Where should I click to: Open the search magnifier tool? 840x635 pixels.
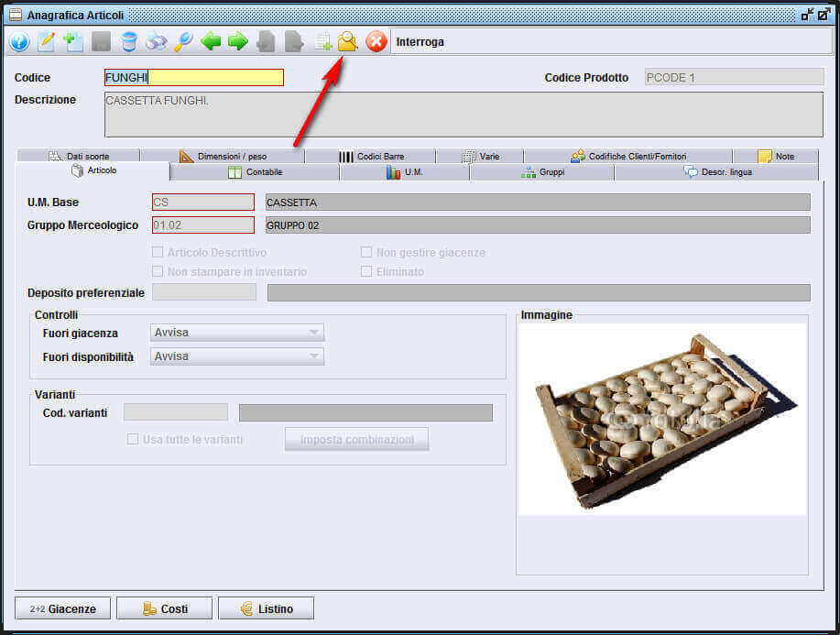(181, 42)
